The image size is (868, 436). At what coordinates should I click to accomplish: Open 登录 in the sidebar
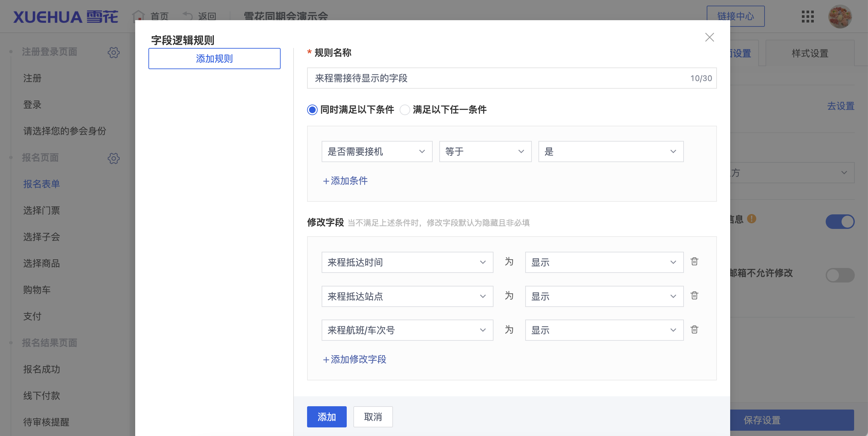32,105
